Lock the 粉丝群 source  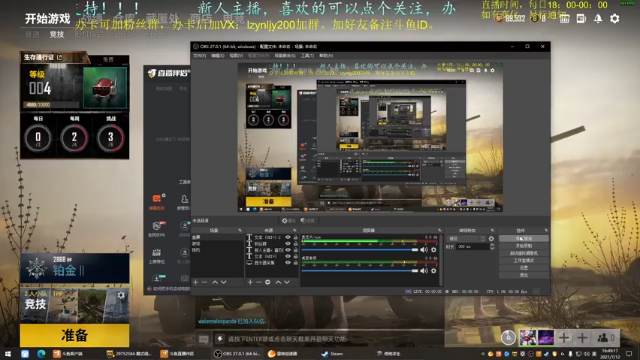(x=296, y=244)
